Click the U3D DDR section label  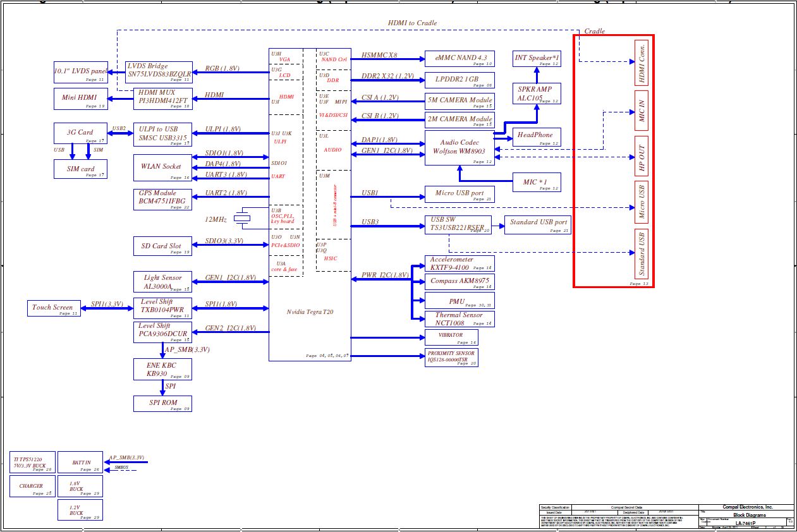[x=329, y=78]
